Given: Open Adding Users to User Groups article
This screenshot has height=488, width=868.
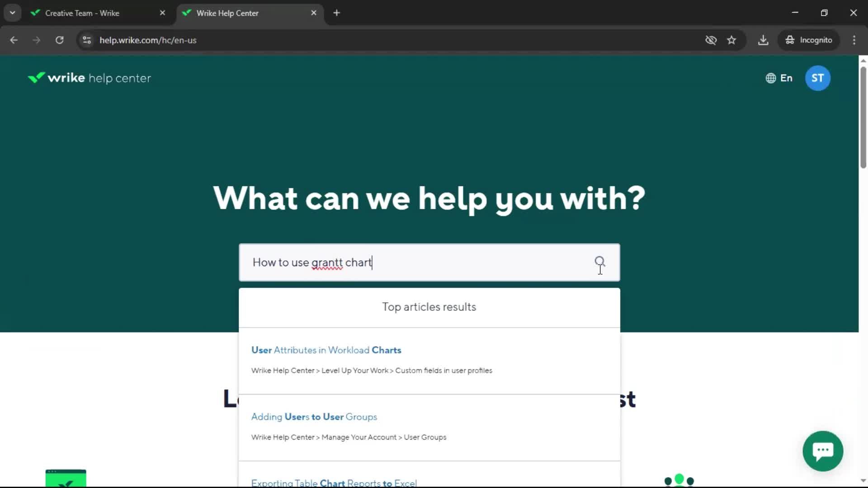Looking at the screenshot, I should [314, 417].
